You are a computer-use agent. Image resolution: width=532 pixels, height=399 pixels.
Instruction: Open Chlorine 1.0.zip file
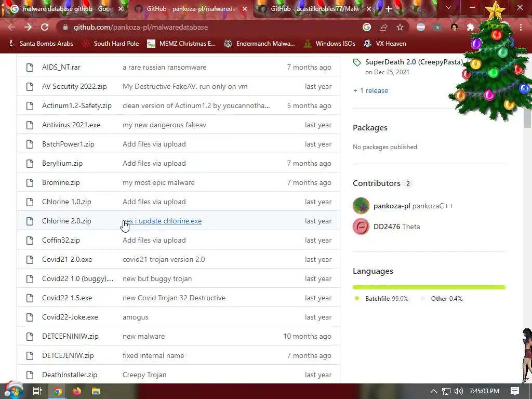pyautogui.click(x=66, y=202)
